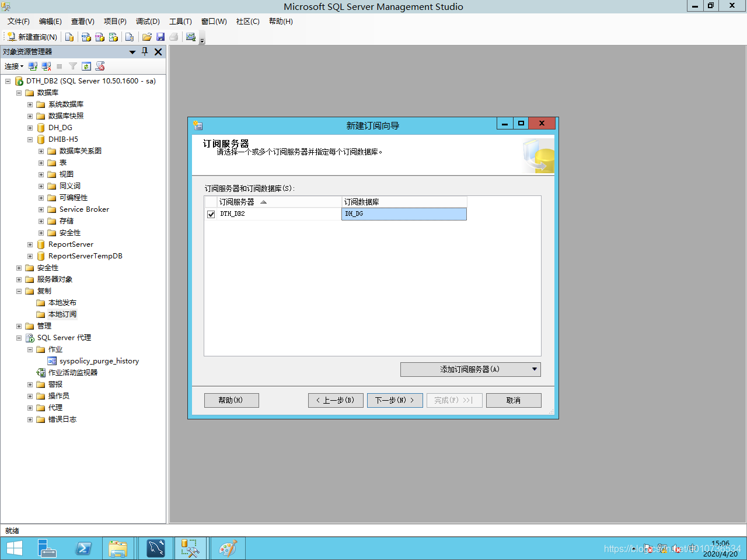Open the toolbar options overflow arrow
747x560 pixels.
(203, 40)
